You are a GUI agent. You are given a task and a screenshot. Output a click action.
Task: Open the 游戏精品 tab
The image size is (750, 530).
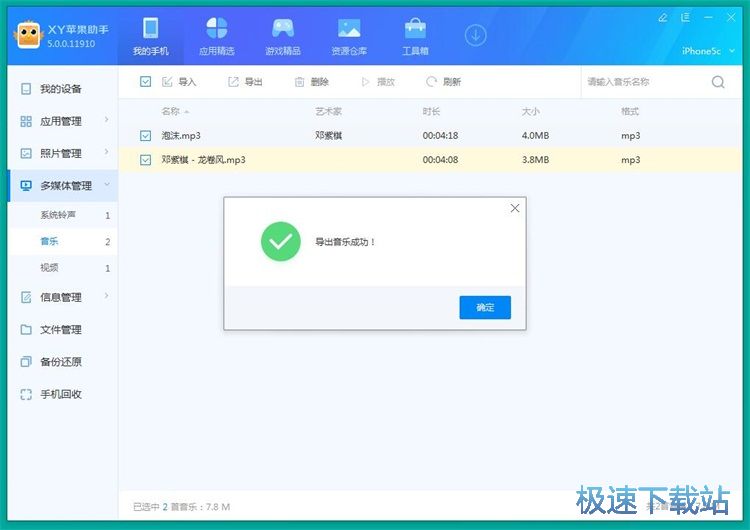coord(283,36)
